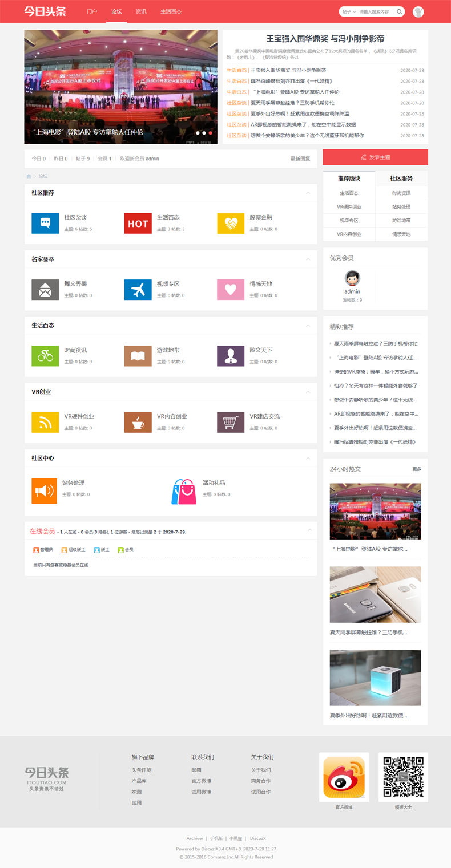Screen dimensions: 451x868
Task: Select the third red carousel dot
Action: pos(210,133)
